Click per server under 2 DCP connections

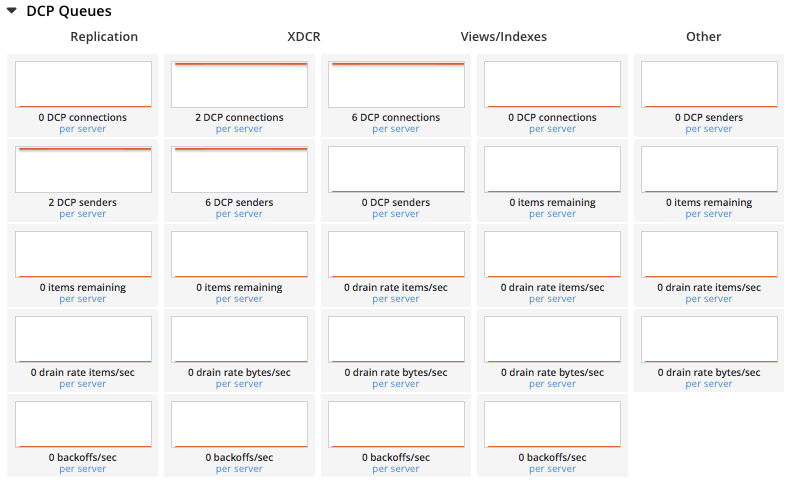(x=239, y=129)
